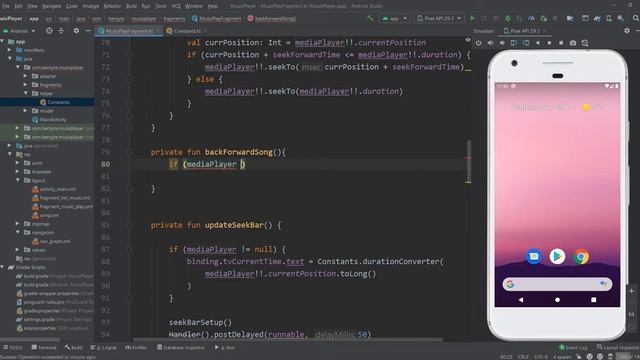
Task: Collapse the app module tree node
Action: [2, 42]
